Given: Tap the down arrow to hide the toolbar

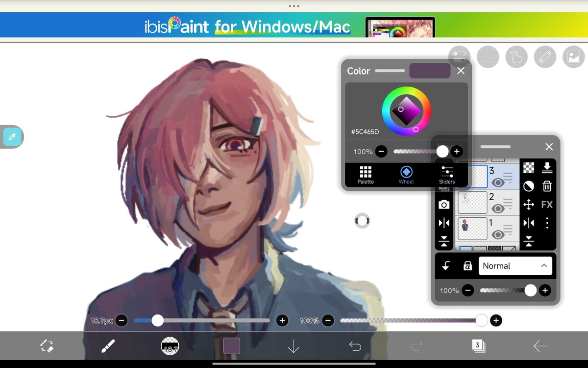Looking at the screenshot, I should pyautogui.click(x=294, y=346).
